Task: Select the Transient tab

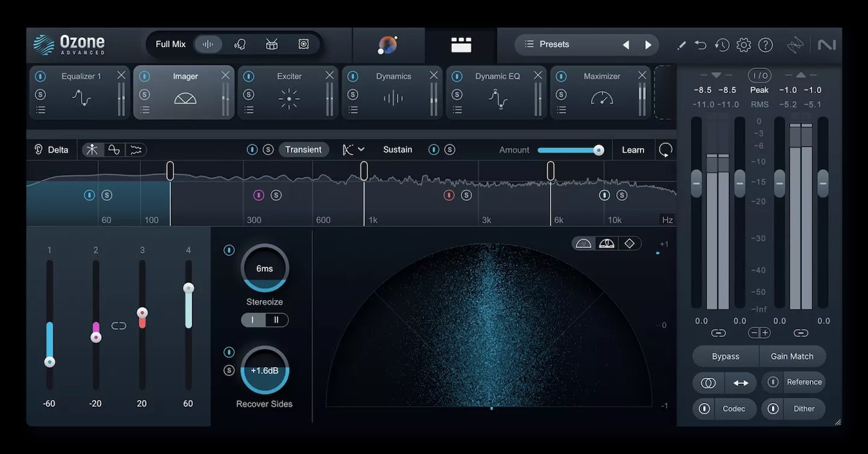Action: [304, 149]
